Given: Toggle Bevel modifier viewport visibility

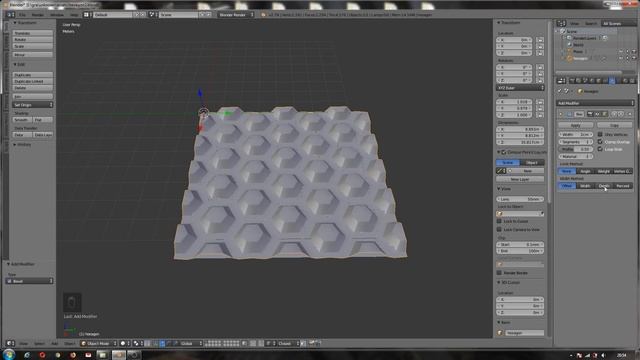Looking at the screenshot, I should pos(597,114).
